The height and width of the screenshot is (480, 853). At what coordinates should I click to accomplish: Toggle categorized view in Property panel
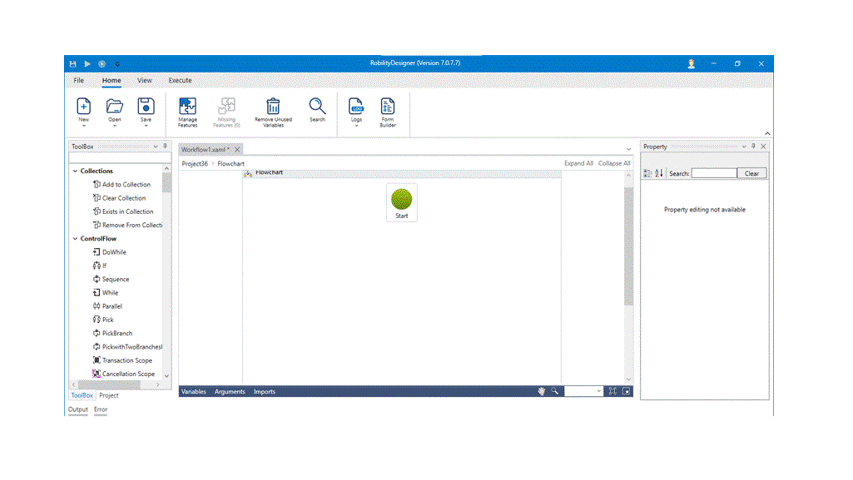coord(648,173)
